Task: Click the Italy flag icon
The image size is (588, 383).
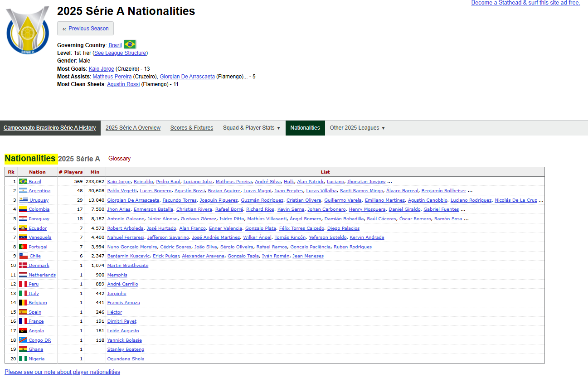Action: tap(23, 293)
